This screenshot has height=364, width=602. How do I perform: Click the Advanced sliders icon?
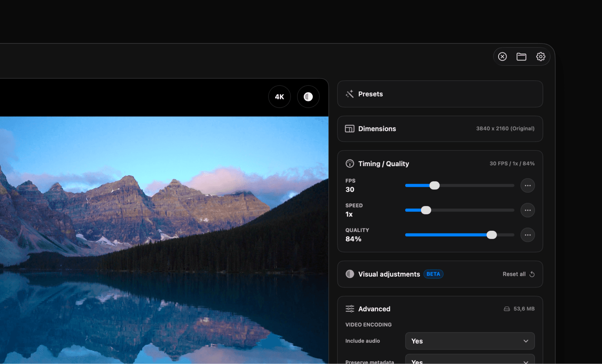350,309
